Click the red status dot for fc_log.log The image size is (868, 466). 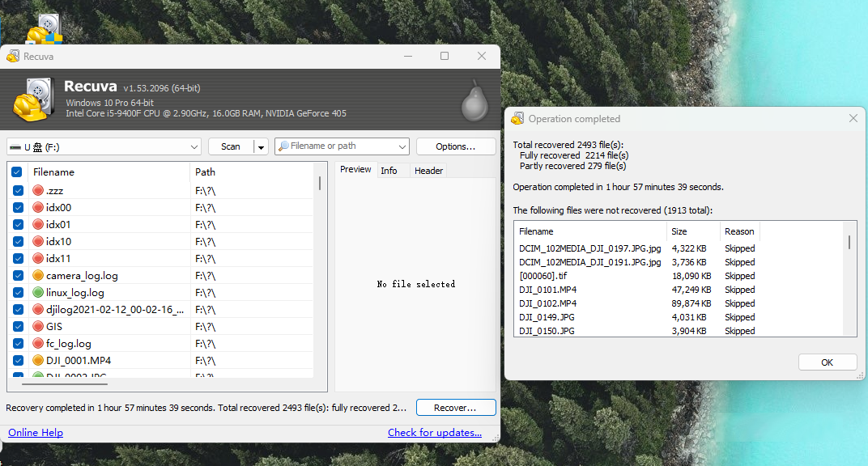[37, 343]
